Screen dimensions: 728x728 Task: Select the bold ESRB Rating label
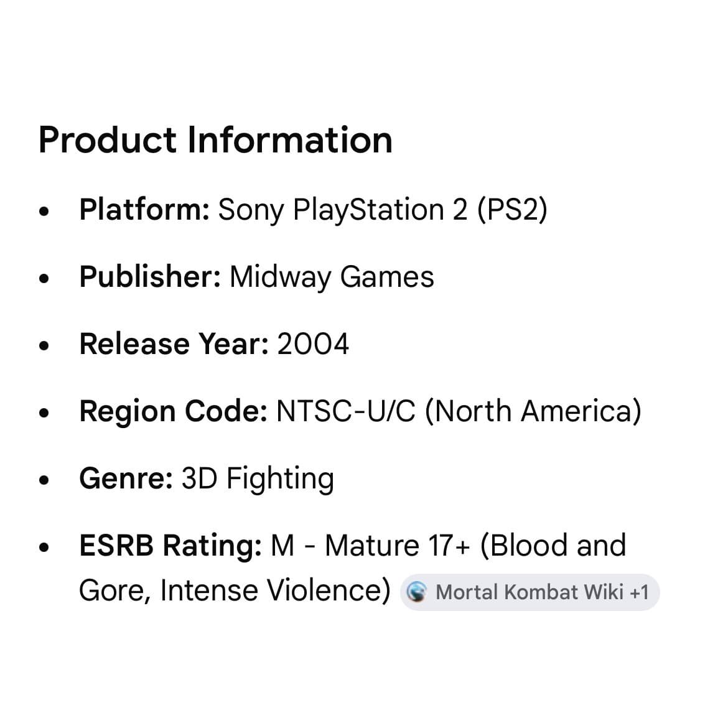[171, 545]
